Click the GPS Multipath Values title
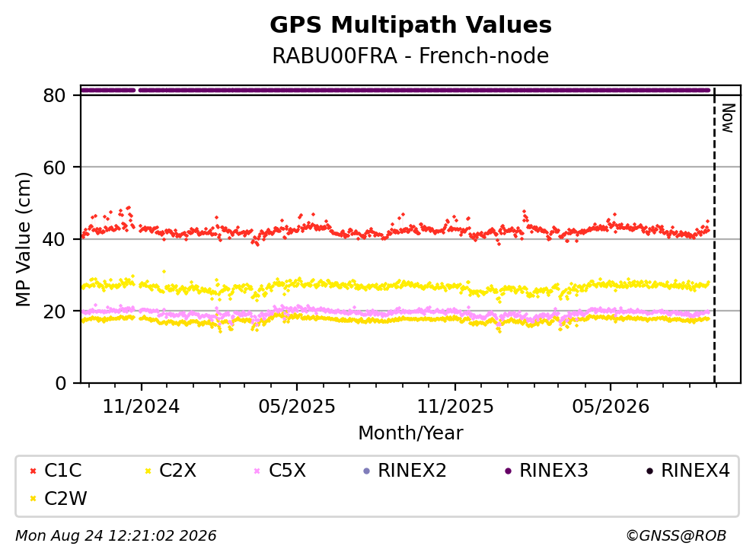This screenshot has height=559, width=756. point(410,24)
